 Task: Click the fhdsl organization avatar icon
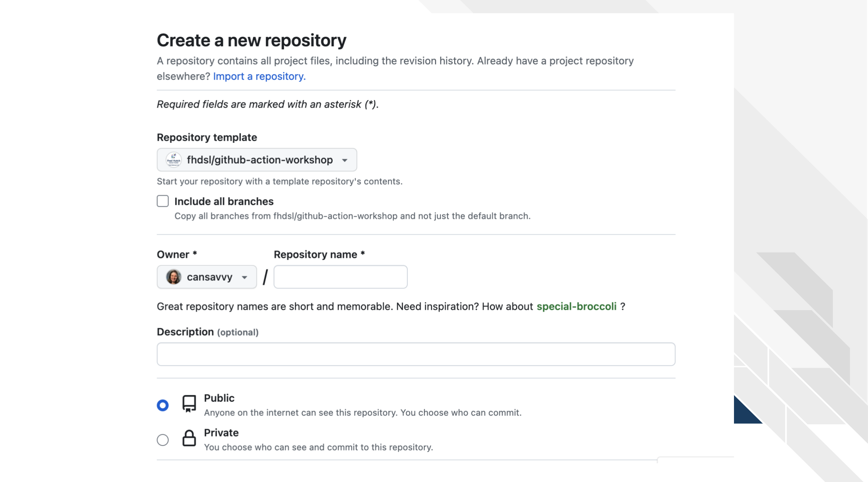174,160
